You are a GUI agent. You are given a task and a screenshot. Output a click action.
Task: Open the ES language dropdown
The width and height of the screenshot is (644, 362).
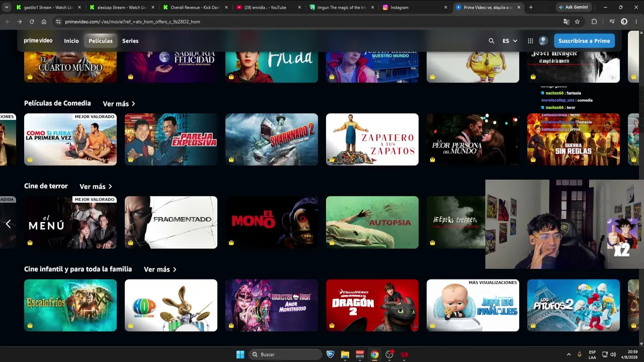(510, 41)
